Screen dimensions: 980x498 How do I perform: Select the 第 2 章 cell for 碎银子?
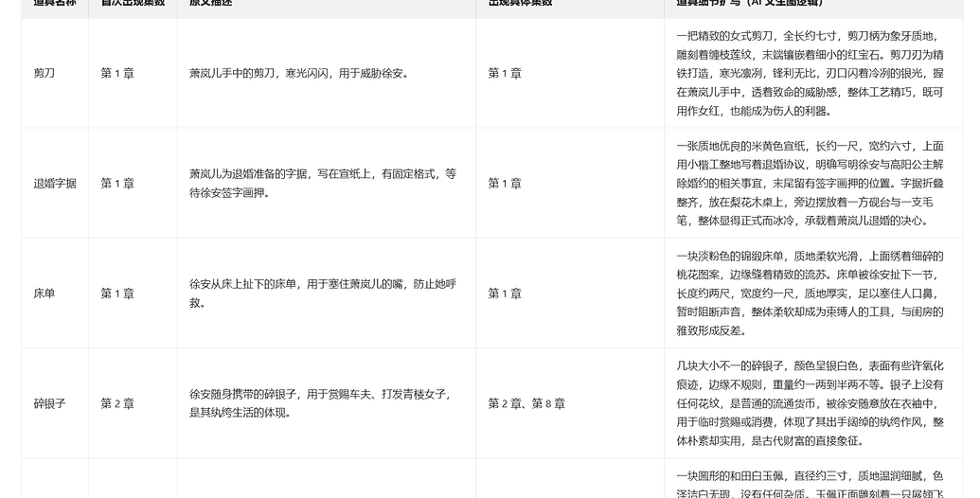117,403
